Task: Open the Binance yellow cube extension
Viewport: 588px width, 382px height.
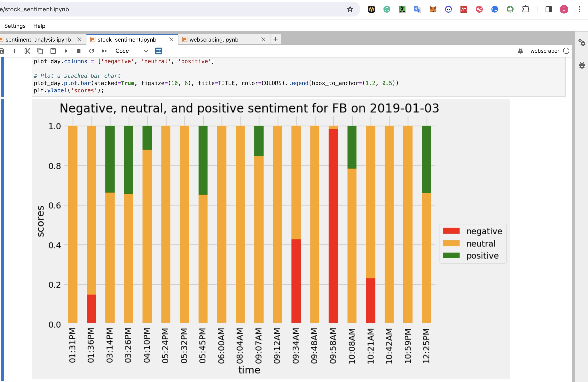Action: [x=371, y=9]
